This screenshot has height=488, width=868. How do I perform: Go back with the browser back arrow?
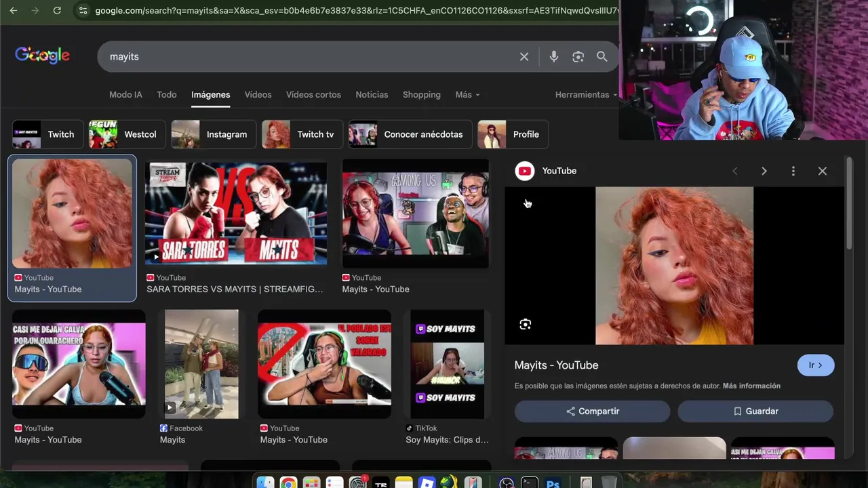click(x=14, y=11)
